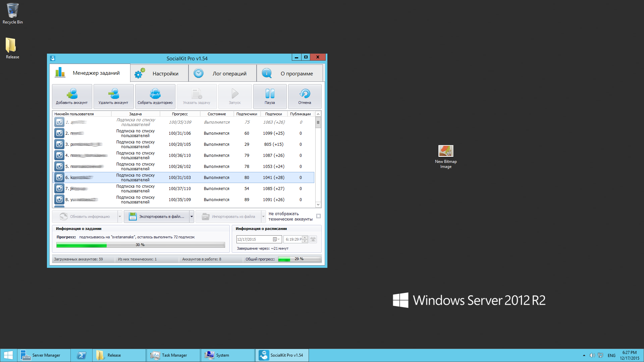The height and width of the screenshot is (362, 644).
Task: Open the Настройки tab
Action: (159, 73)
